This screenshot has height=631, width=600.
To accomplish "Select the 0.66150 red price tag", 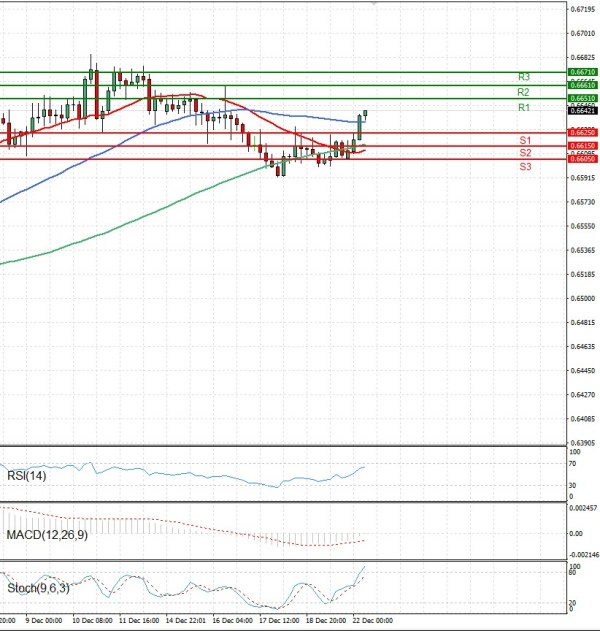I will click(x=582, y=146).
